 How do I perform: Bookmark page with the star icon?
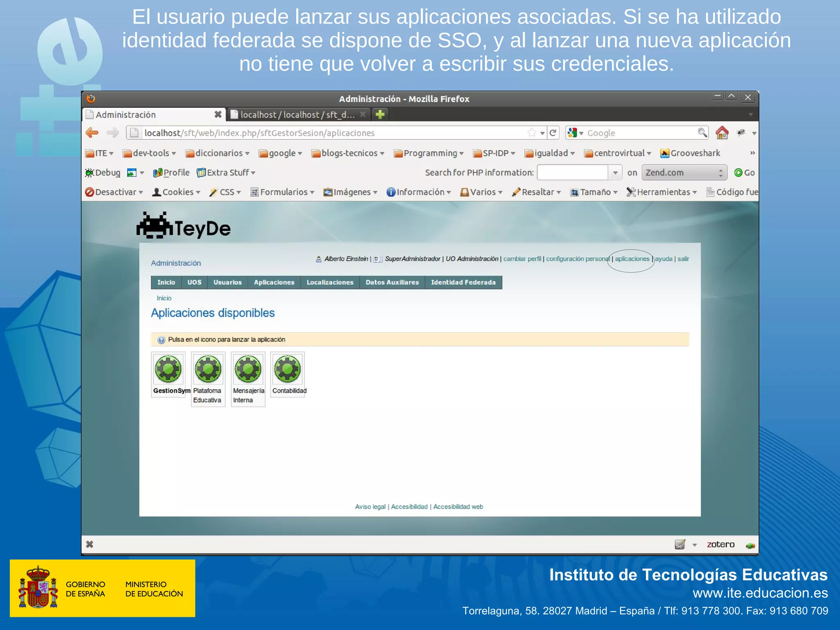[532, 132]
